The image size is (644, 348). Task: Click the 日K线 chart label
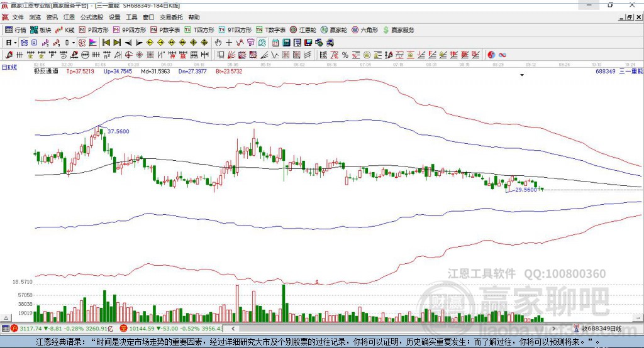pyautogui.click(x=9, y=67)
